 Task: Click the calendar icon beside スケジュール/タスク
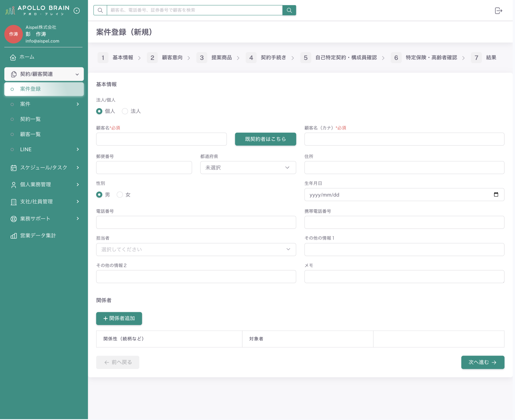(x=14, y=168)
